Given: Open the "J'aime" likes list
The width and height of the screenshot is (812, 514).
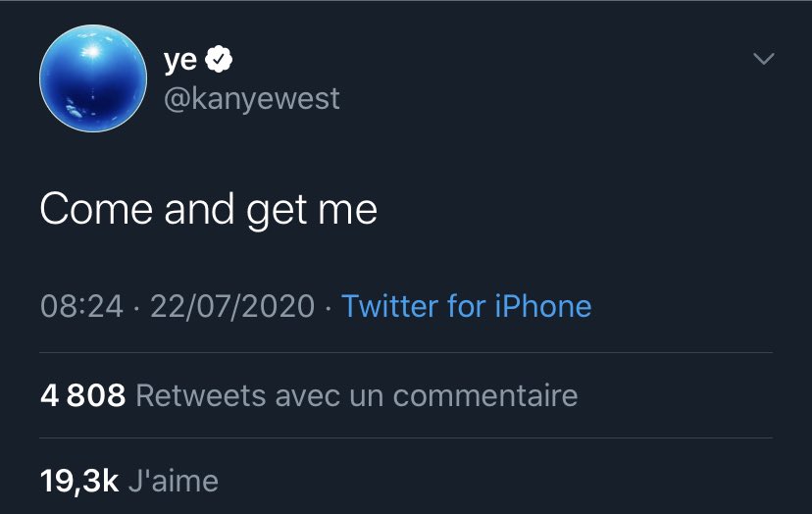Looking at the screenshot, I should pyautogui.click(x=175, y=481).
